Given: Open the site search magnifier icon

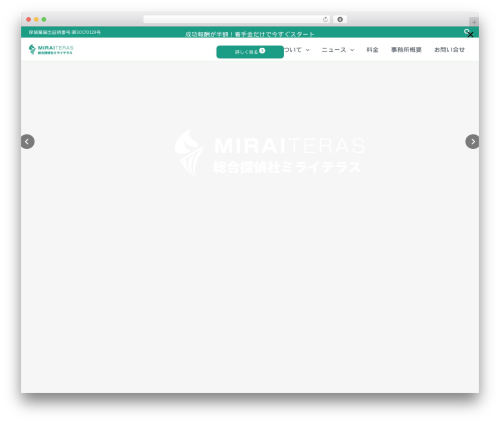Looking at the screenshot, I should (x=466, y=31).
